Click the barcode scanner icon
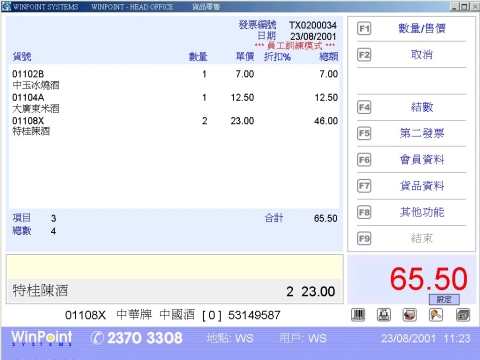480x360 pixels. [x=358, y=315]
